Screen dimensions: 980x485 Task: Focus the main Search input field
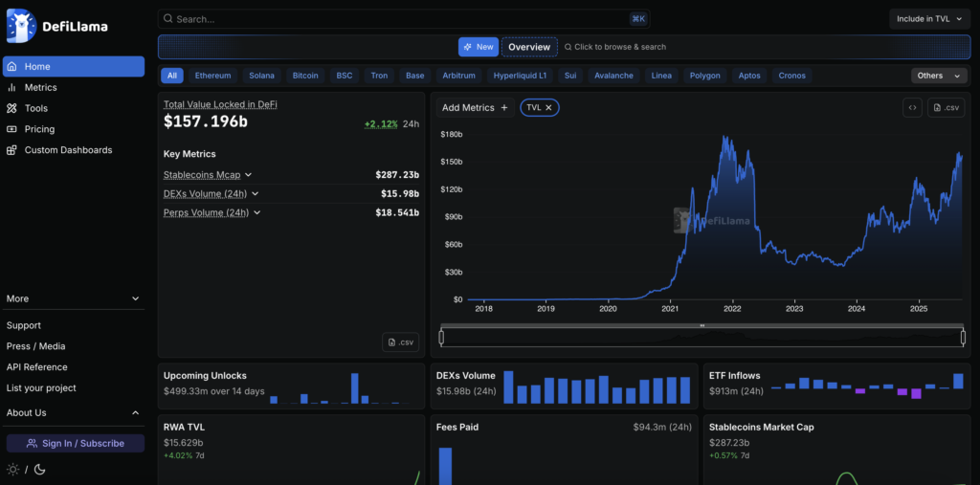pos(404,19)
